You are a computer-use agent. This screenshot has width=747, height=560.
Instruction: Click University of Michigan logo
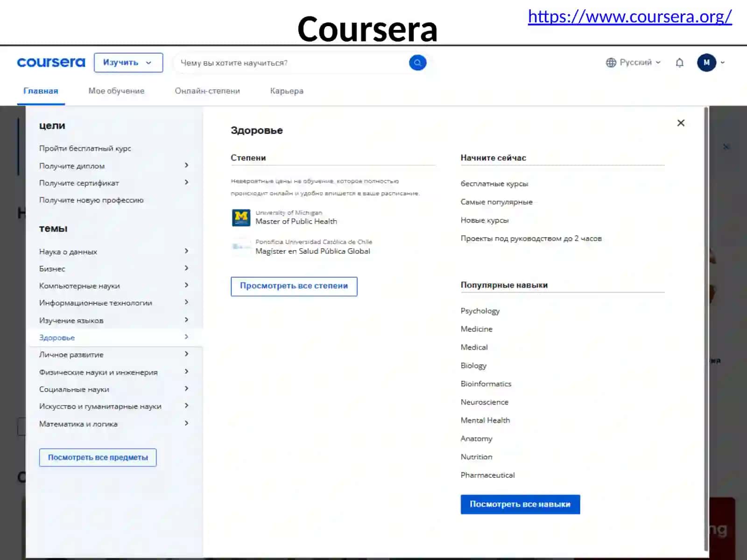[x=241, y=217]
